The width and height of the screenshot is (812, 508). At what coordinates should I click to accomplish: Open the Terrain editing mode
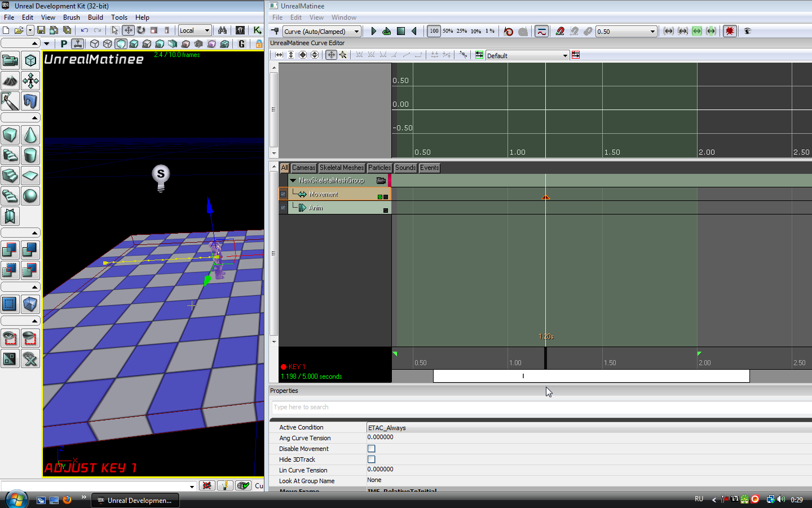(x=10, y=81)
